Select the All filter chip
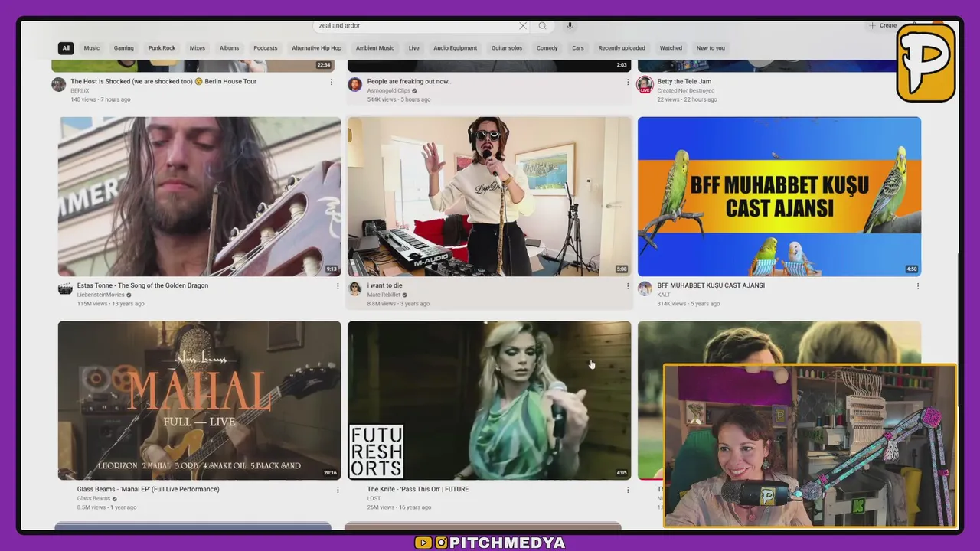Viewport: 980px width, 551px height. pos(66,48)
